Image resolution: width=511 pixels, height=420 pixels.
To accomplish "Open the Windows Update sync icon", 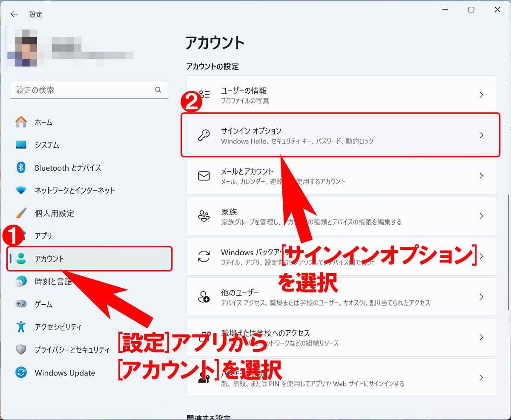I will click(21, 373).
